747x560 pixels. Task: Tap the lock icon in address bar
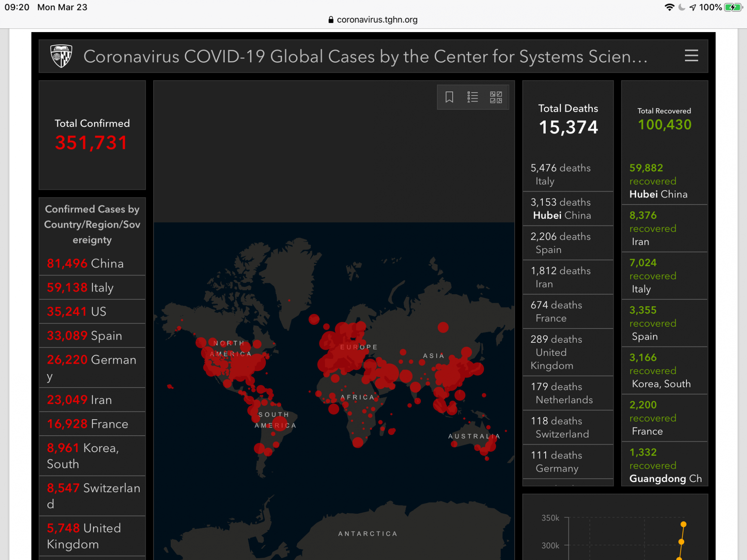331,20
